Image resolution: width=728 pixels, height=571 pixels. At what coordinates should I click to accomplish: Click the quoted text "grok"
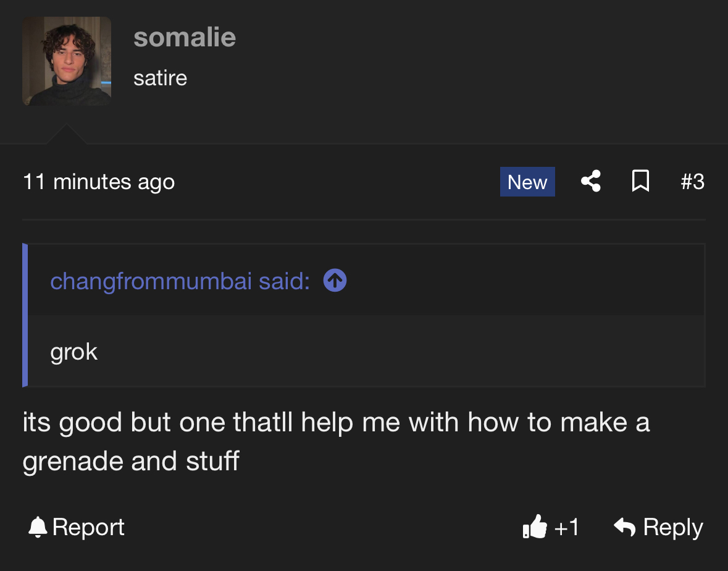(x=74, y=352)
